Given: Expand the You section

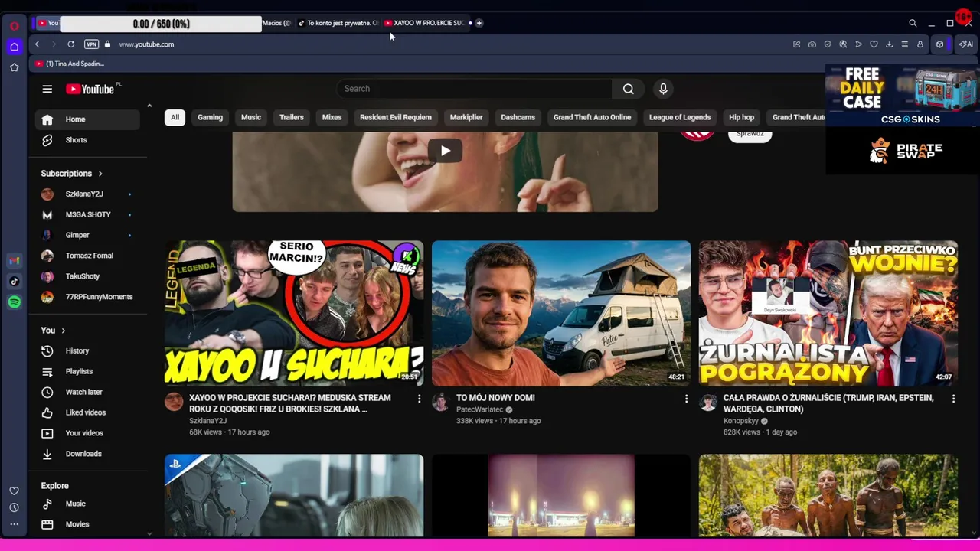Looking at the screenshot, I should [x=53, y=331].
